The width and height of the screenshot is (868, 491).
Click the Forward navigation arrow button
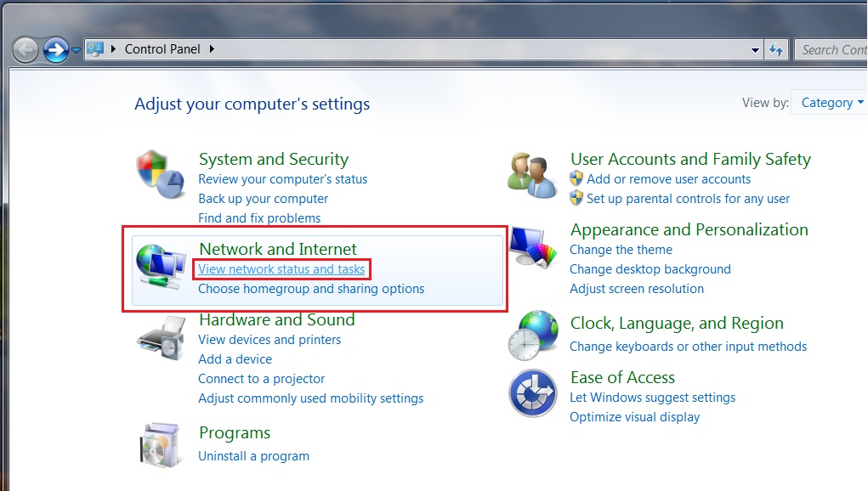pyautogui.click(x=56, y=50)
